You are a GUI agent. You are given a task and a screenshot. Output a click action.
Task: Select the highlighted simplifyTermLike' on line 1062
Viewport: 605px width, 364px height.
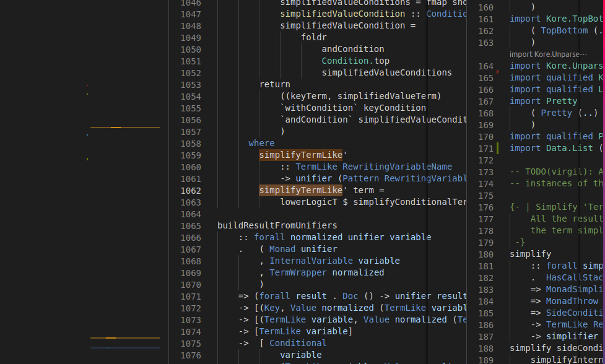click(301, 190)
